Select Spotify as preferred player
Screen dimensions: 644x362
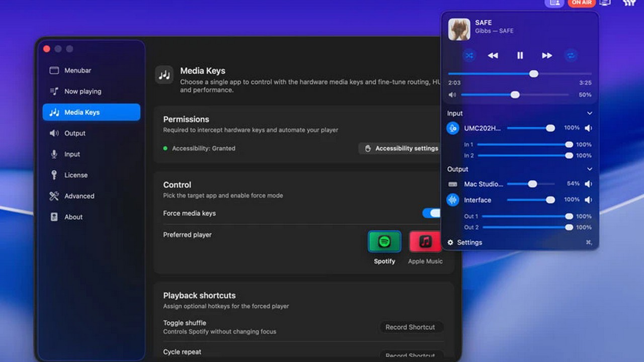click(x=384, y=242)
